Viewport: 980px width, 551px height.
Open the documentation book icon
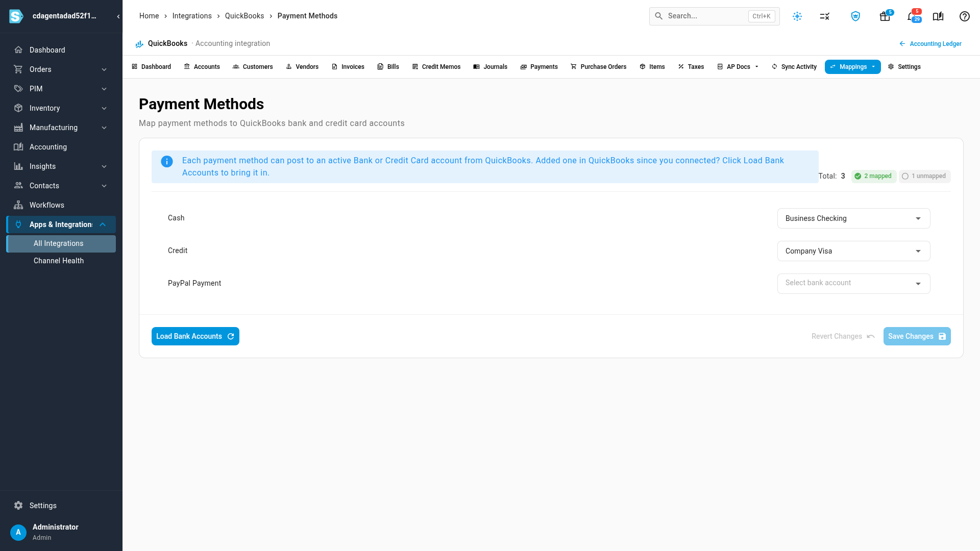tap(938, 16)
